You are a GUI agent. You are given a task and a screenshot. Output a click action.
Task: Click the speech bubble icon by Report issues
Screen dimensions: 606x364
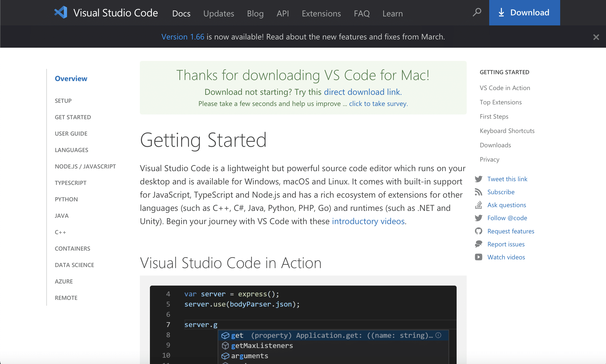pyautogui.click(x=479, y=244)
